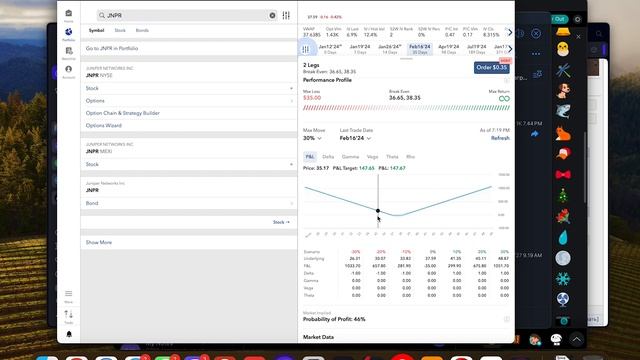
Task: Select Jul19'24 expiration
Action: click(477, 49)
